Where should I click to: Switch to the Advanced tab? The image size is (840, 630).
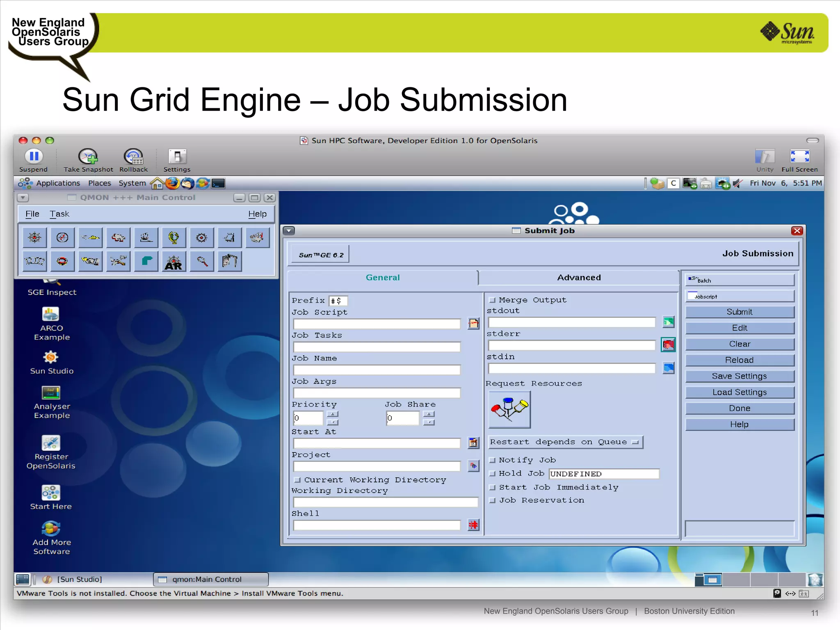coord(579,278)
